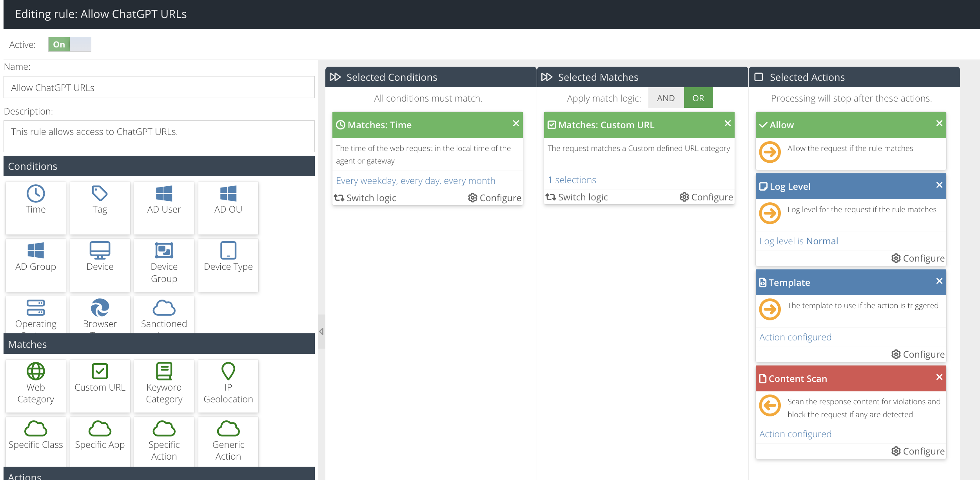Screen dimensions: 980x480
Task: Add the Device condition tile
Action: pos(100,265)
